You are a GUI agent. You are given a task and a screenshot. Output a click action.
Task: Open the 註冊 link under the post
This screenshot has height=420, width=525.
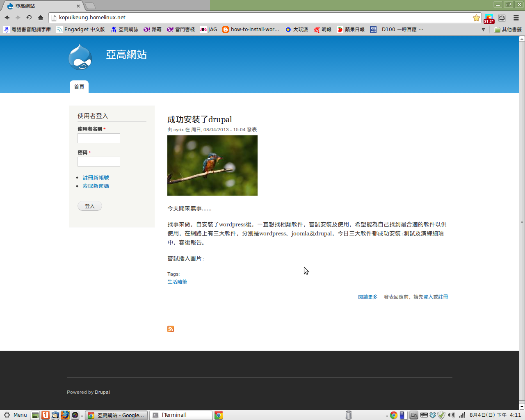[443, 297]
